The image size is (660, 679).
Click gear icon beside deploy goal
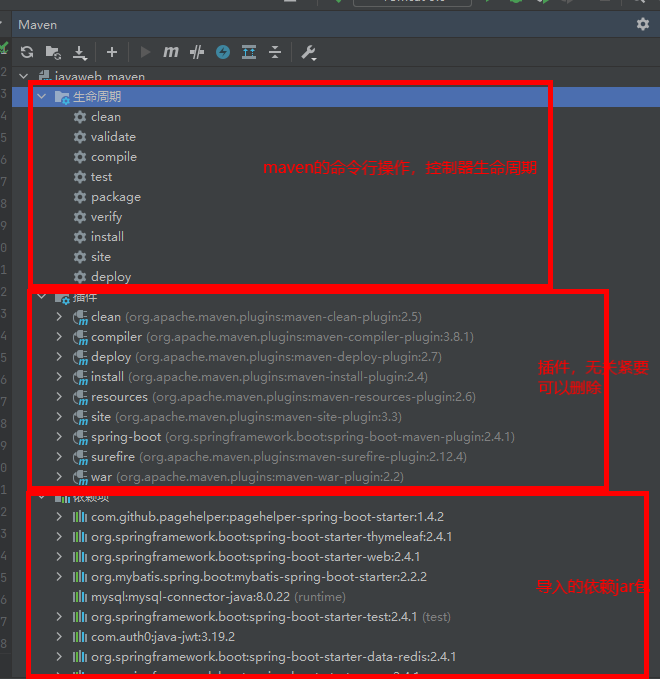tap(80, 277)
